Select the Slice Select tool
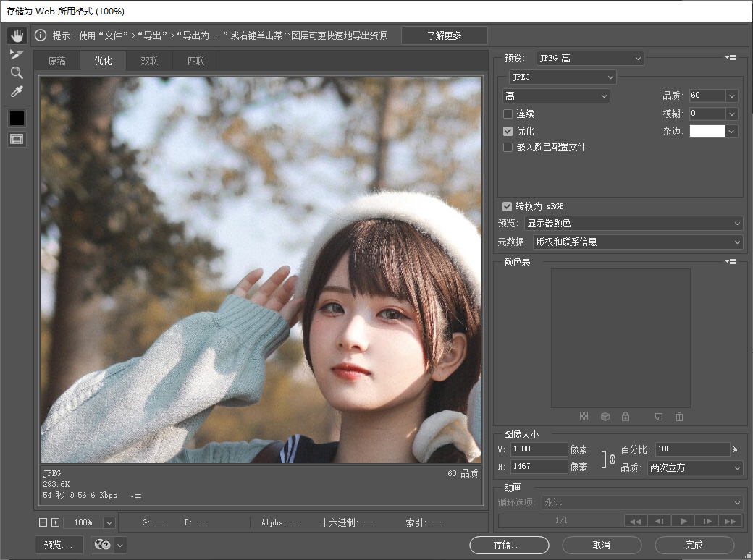 pyautogui.click(x=17, y=54)
